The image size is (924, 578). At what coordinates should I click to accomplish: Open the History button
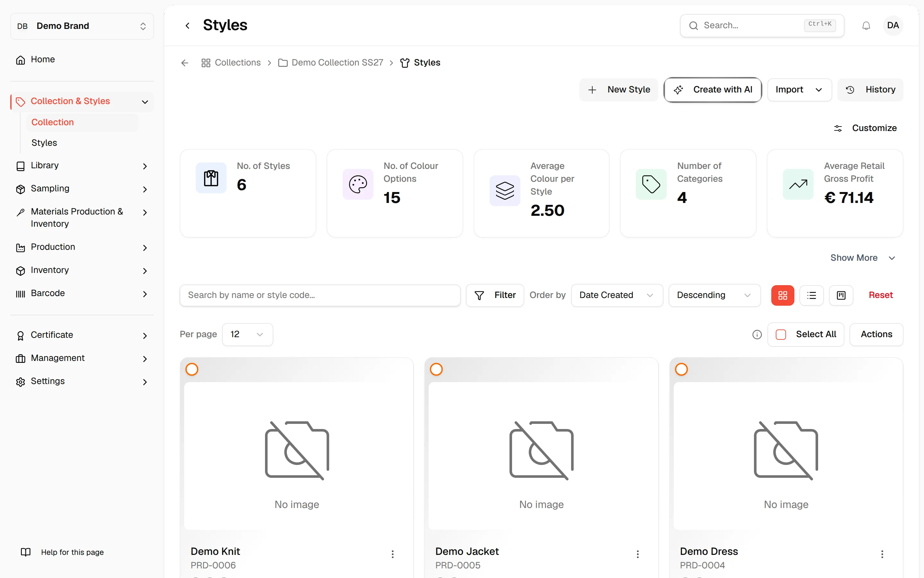click(870, 90)
